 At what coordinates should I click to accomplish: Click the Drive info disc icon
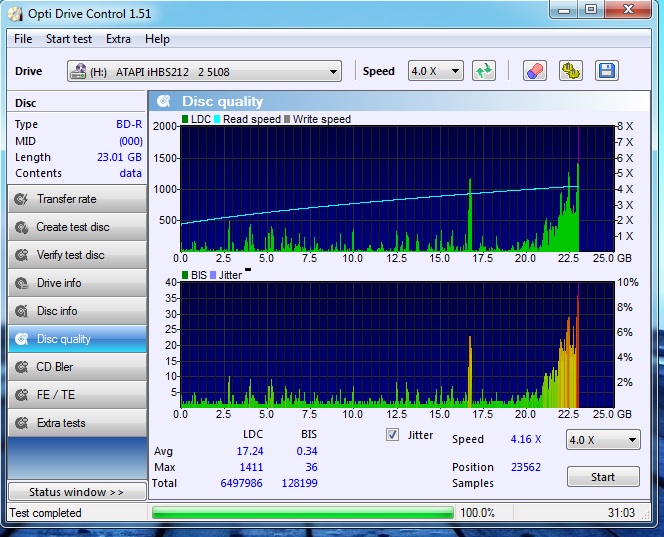coord(21,283)
